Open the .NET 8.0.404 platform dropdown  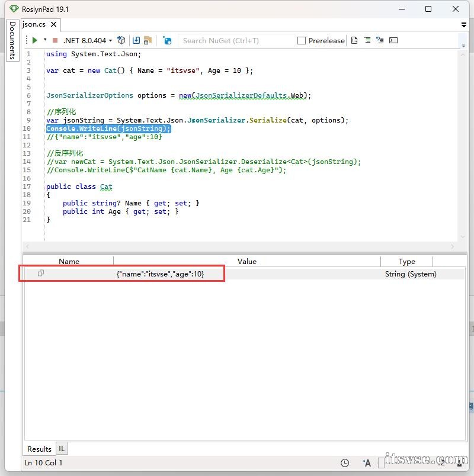coord(88,40)
